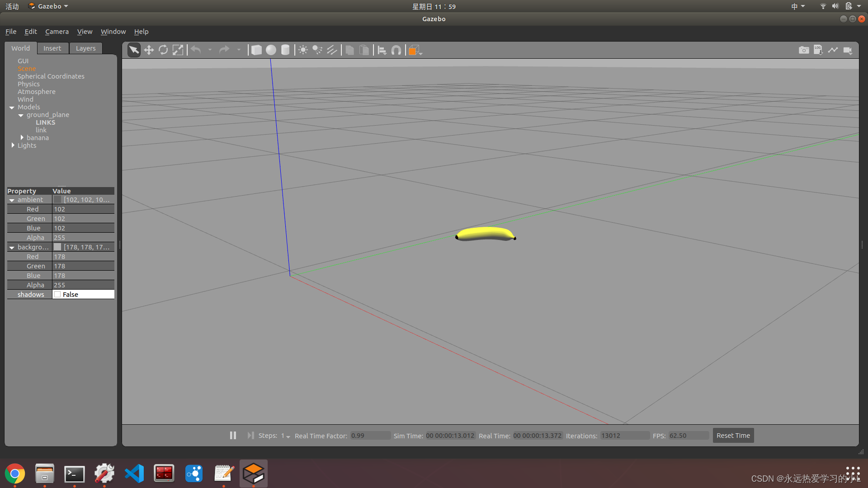
Task: Insert a box shape
Action: tap(256, 50)
